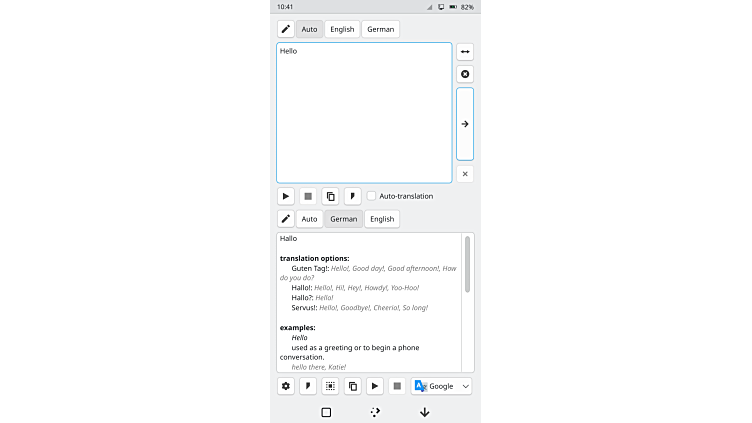The image size is (752, 423).
Task: Click the swap languages arrows icon
Action: (x=465, y=51)
